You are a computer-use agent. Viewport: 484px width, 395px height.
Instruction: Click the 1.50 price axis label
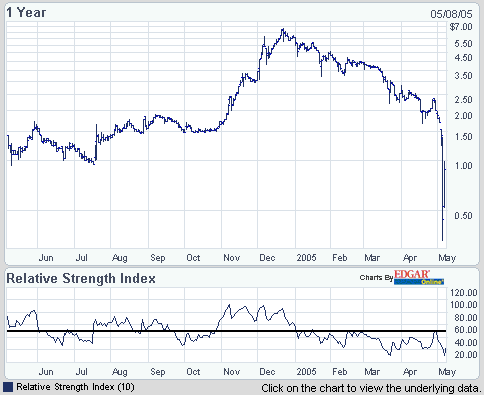pos(464,137)
